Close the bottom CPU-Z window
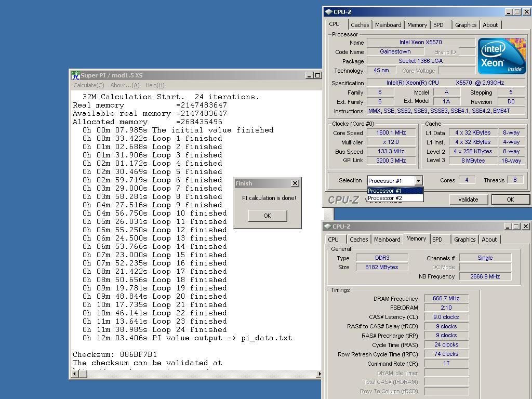The height and width of the screenshot is (399, 532). coord(526,227)
